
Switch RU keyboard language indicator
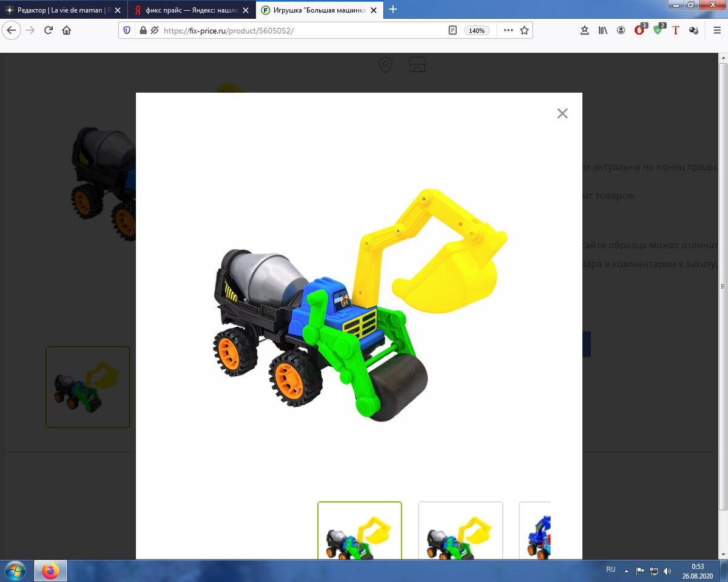(x=611, y=570)
